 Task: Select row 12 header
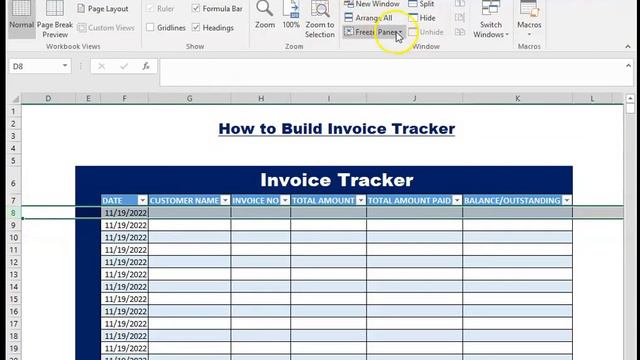coord(13,262)
